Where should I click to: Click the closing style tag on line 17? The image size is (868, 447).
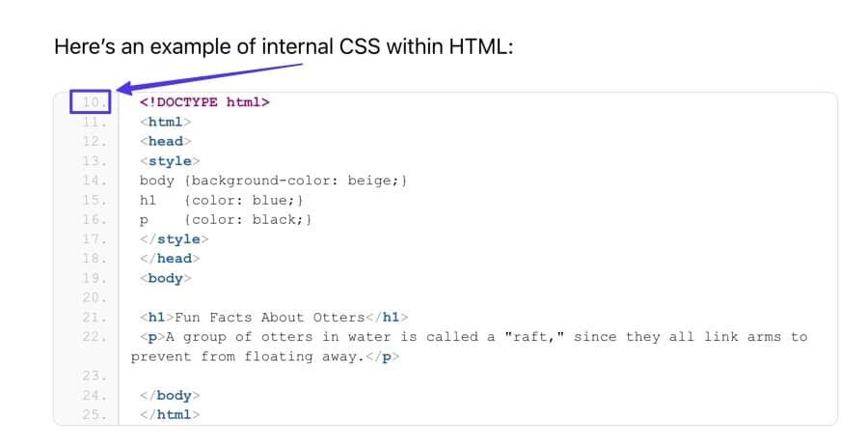[174, 238]
